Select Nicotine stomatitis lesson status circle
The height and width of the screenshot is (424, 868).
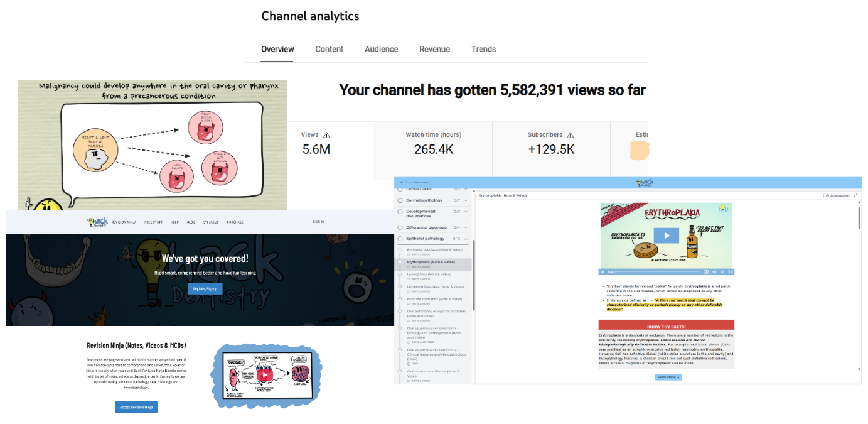pyautogui.click(x=400, y=299)
